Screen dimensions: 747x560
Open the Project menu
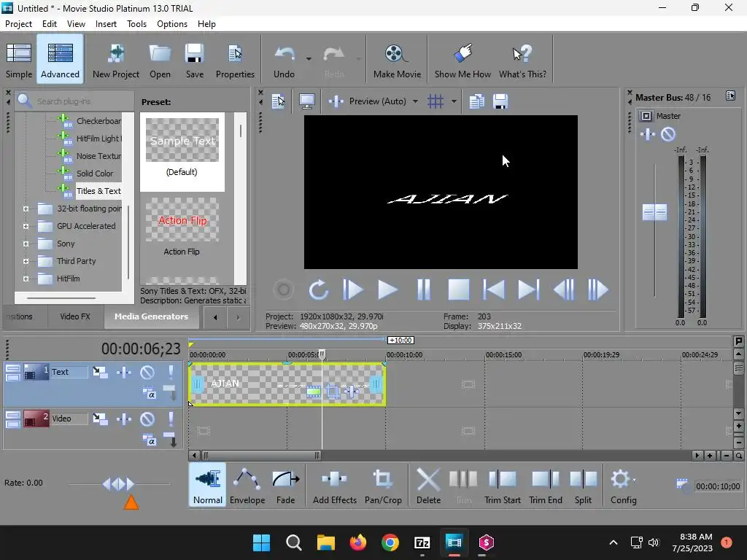(x=18, y=24)
